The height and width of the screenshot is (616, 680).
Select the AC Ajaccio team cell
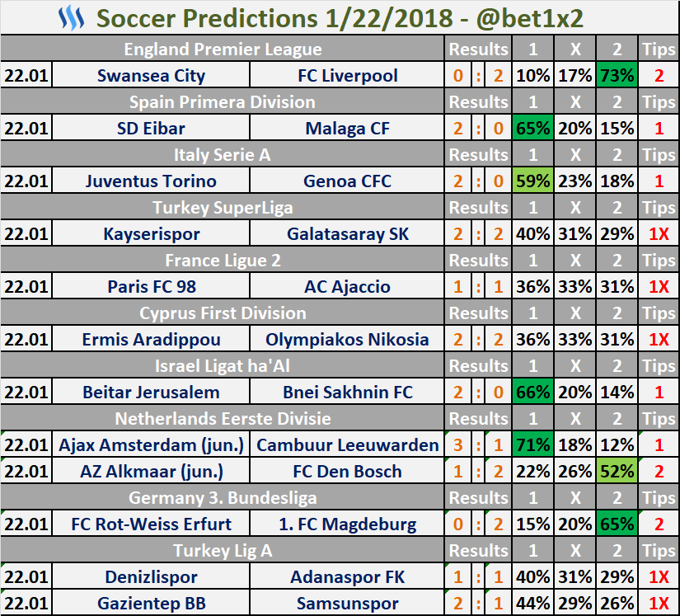click(x=347, y=287)
